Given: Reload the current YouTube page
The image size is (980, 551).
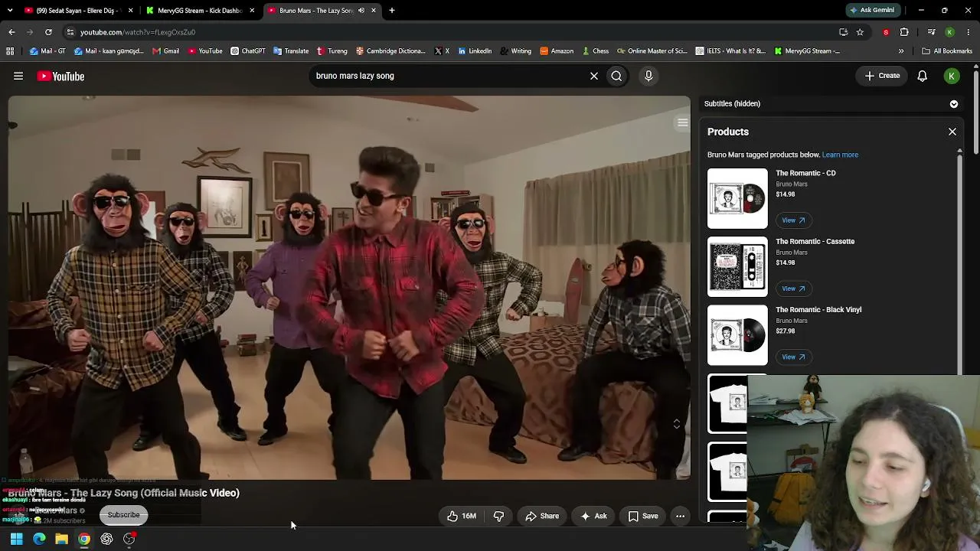Looking at the screenshot, I should click(48, 32).
